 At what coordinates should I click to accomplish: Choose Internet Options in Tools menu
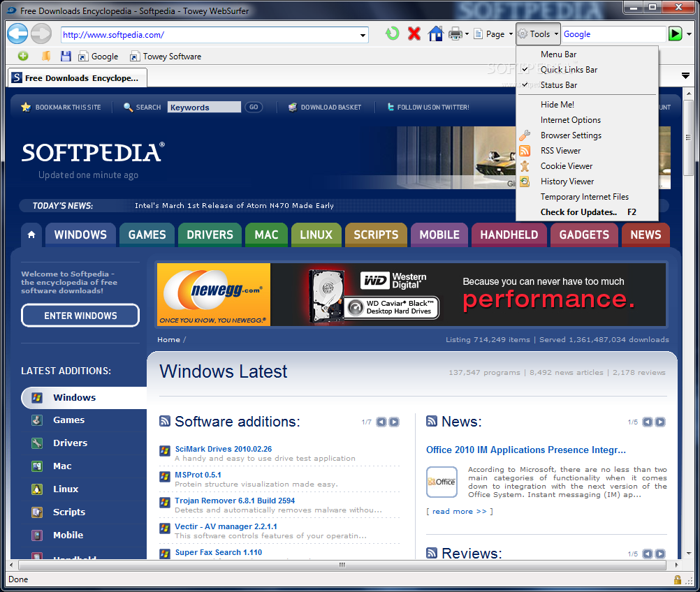coord(587,120)
